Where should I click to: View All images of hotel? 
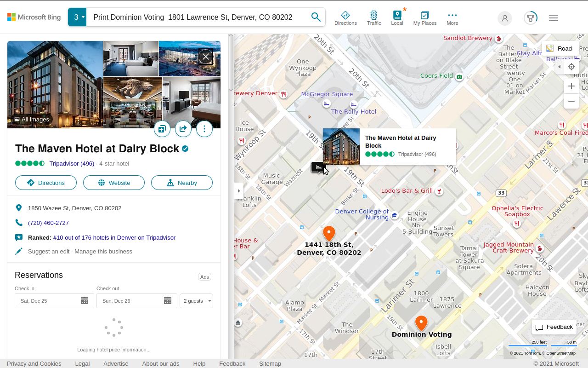click(32, 120)
